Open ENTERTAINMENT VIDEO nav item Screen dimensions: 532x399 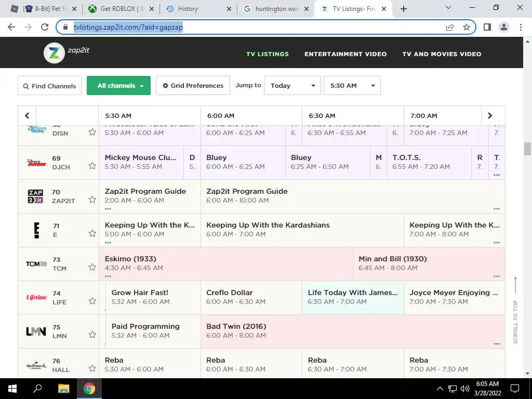pos(345,54)
